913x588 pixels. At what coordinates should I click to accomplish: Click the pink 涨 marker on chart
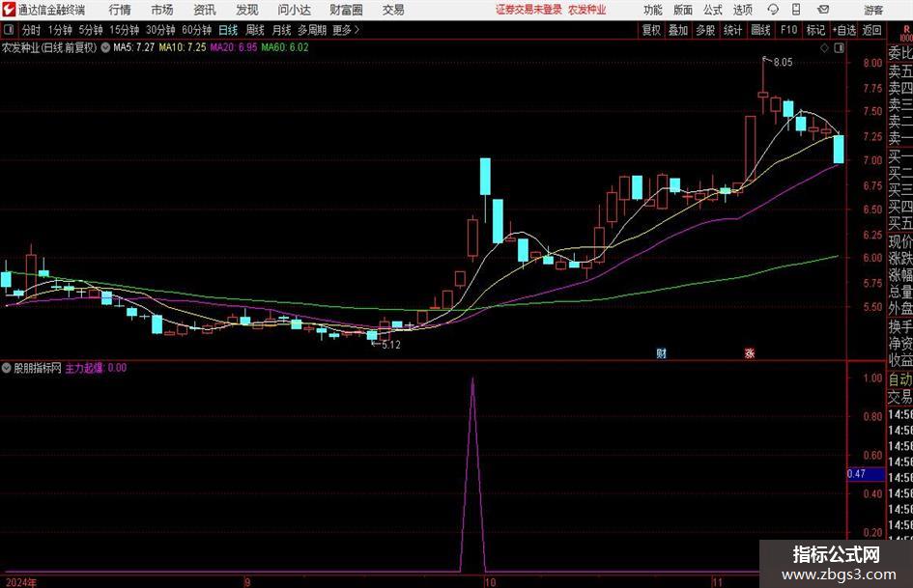coord(750,353)
